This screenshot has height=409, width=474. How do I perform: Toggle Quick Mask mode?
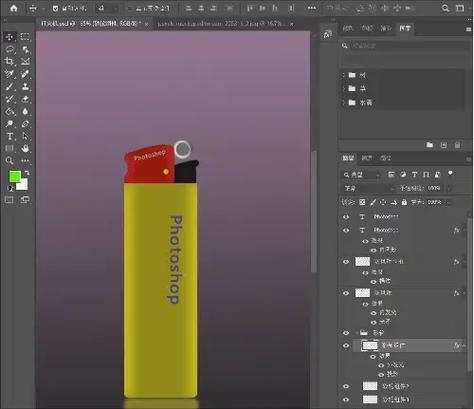coord(9,200)
